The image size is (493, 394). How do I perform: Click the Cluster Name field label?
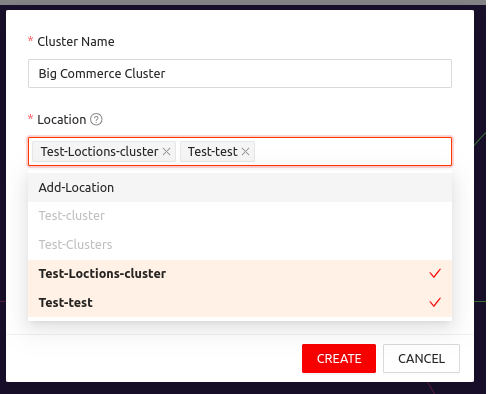click(x=76, y=42)
